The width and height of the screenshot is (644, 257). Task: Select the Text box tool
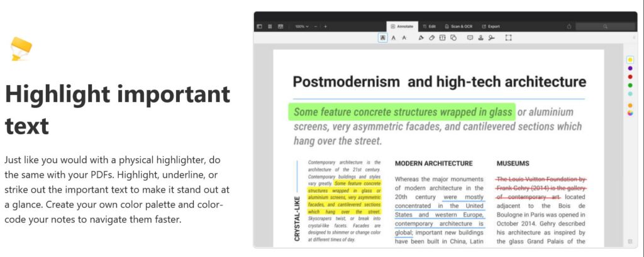click(442, 38)
